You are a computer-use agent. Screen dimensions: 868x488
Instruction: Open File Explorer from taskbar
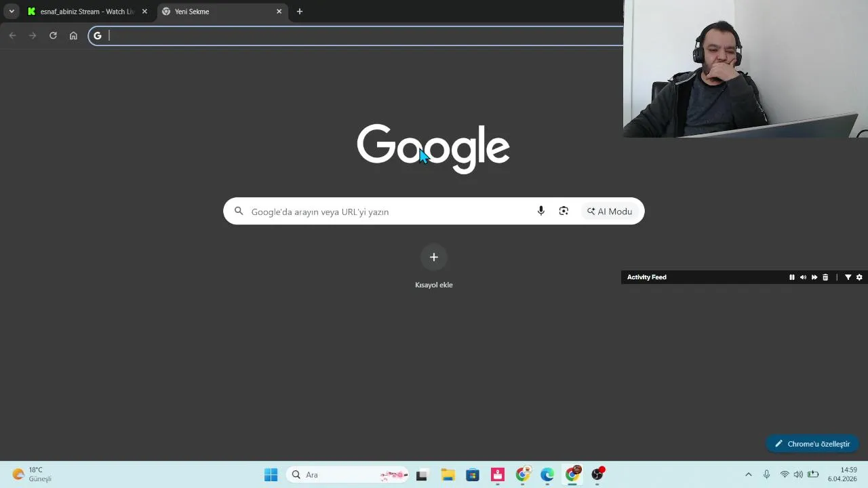(x=448, y=474)
